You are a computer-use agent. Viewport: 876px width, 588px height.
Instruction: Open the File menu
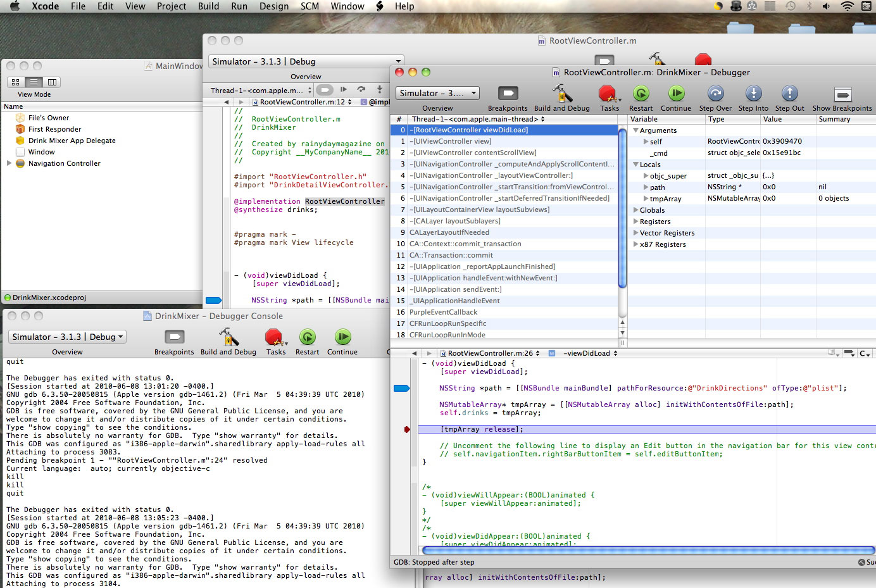[78, 6]
